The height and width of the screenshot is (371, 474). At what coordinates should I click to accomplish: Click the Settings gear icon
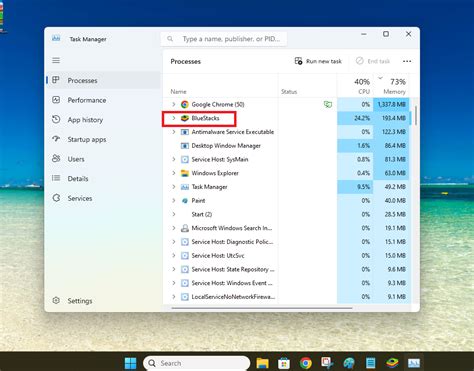click(x=56, y=300)
